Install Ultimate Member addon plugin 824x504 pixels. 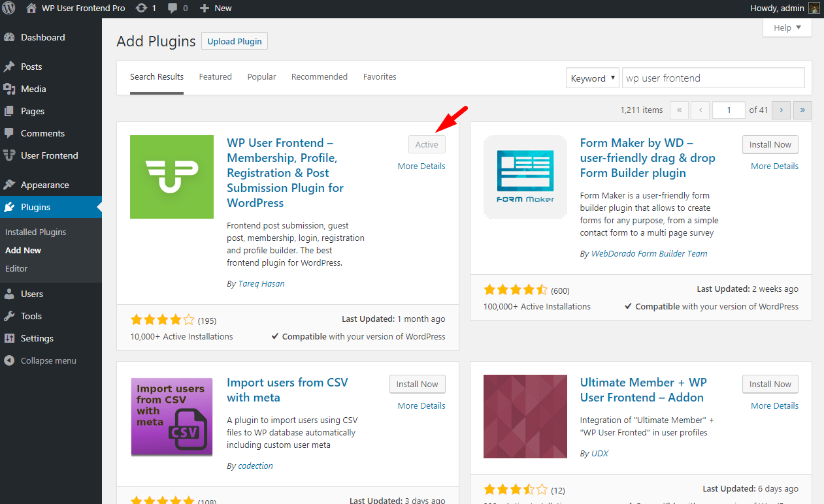[x=770, y=384]
